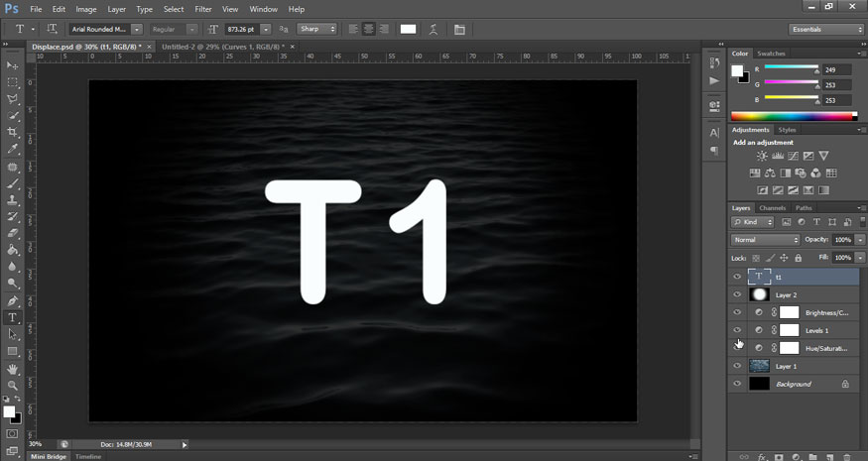Viewport: 868px width, 461px height.
Task: Switch to the Channels tab
Action: tap(773, 208)
